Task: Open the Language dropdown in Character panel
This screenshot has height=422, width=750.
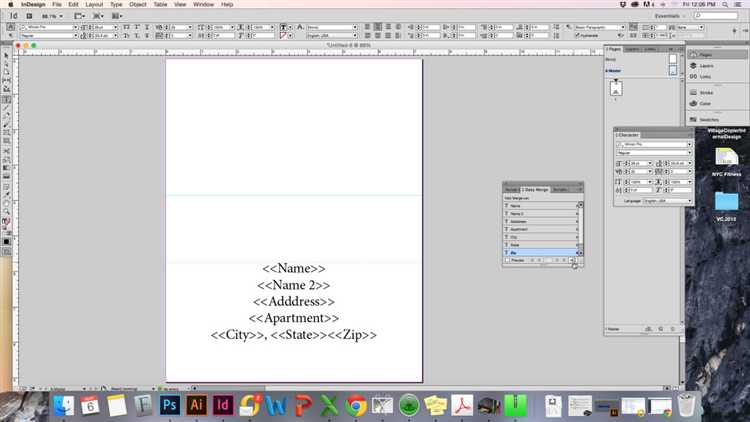Action: (x=667, y=201)
